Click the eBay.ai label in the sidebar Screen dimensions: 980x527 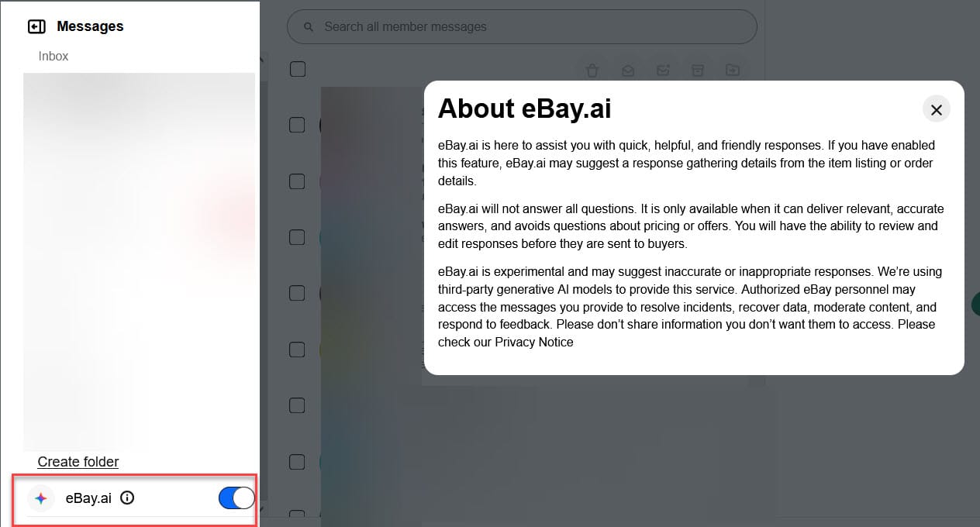pos(88,498)
